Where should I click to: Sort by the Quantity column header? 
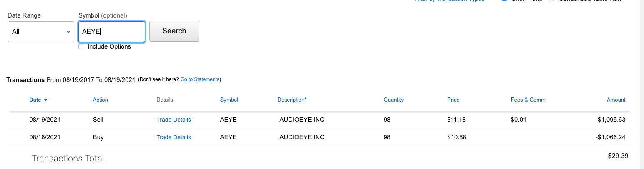click(x=394, y=100)
